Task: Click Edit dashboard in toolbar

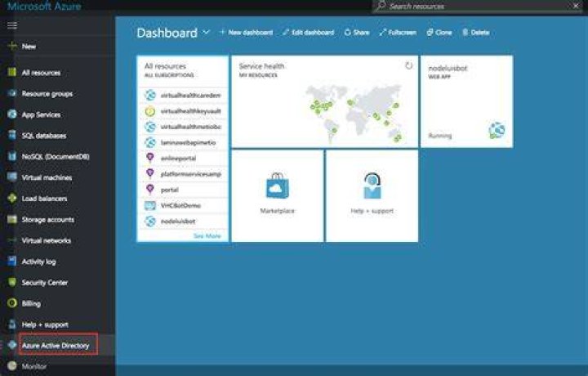Action: pos(308,33)
